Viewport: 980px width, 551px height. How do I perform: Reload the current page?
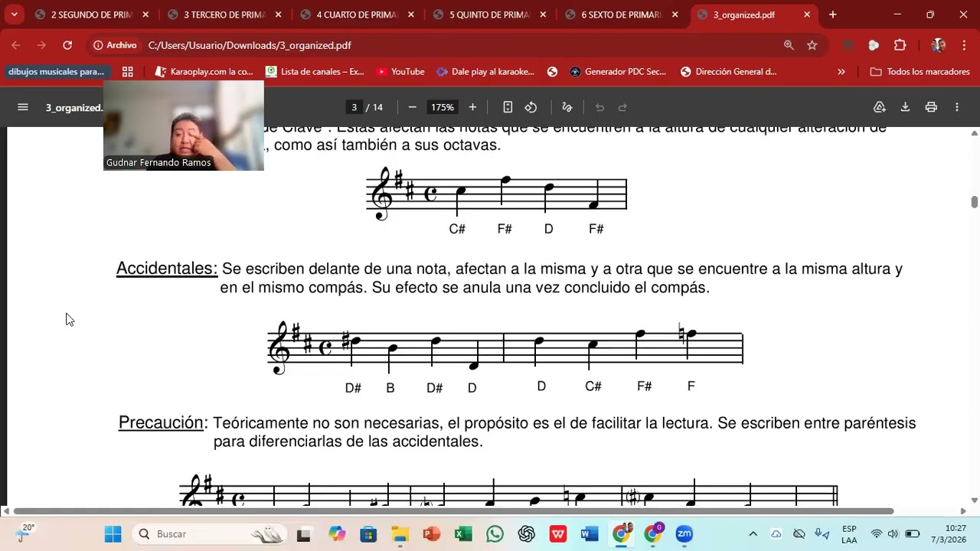click(x=67, y=45)
